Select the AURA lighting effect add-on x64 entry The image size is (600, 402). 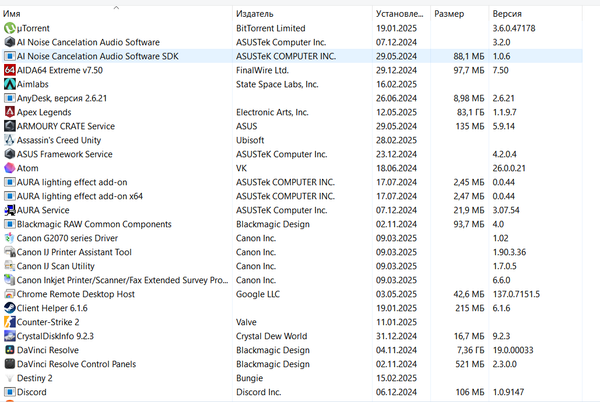click(x=80, y=196)
